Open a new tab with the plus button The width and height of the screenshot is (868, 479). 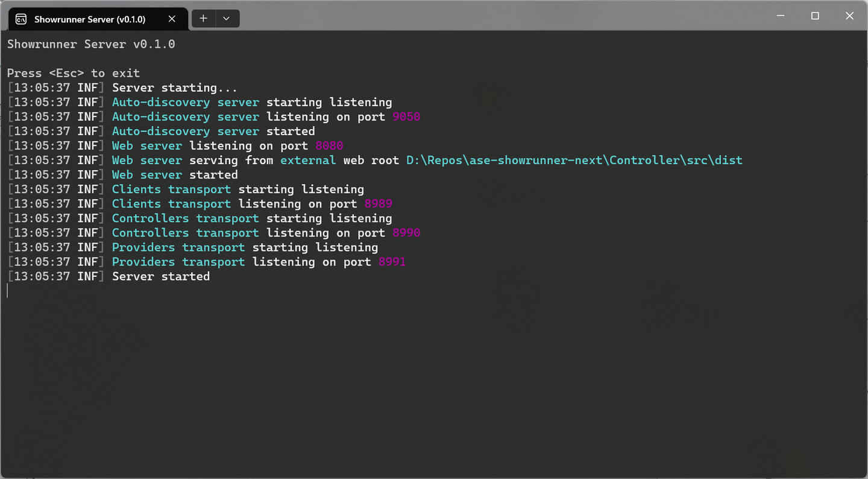tap(204, 19)
